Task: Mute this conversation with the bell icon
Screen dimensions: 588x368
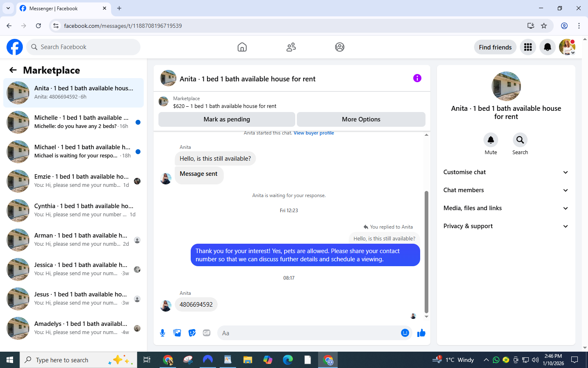Action: point(491,140)
